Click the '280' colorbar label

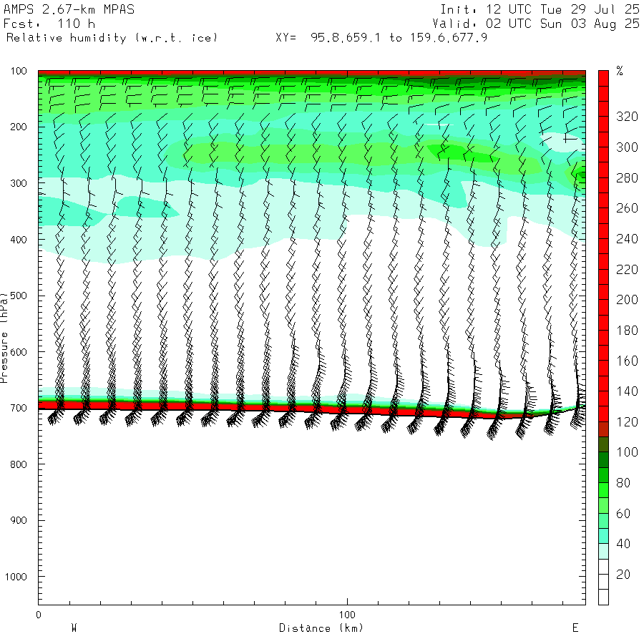[627, 178]
